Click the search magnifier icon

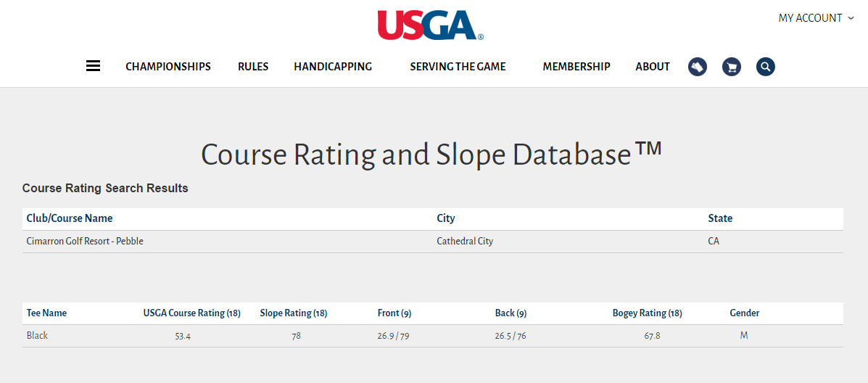[x=766, y=67]
